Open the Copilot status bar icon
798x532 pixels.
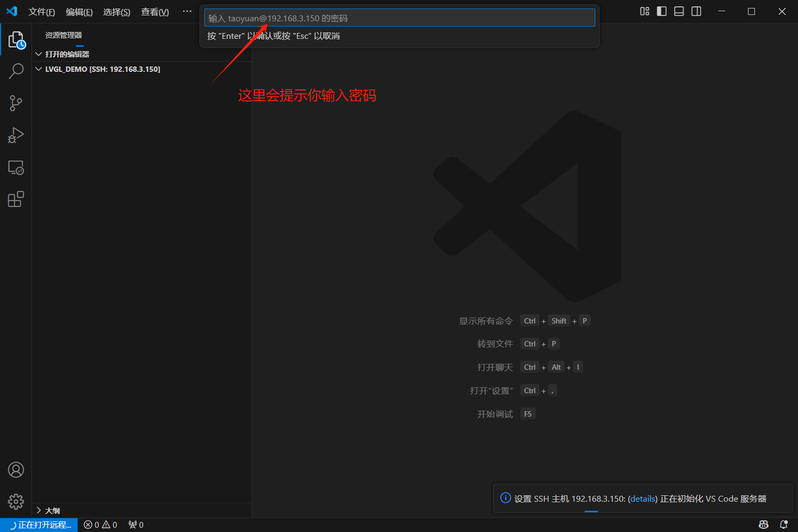763,525
